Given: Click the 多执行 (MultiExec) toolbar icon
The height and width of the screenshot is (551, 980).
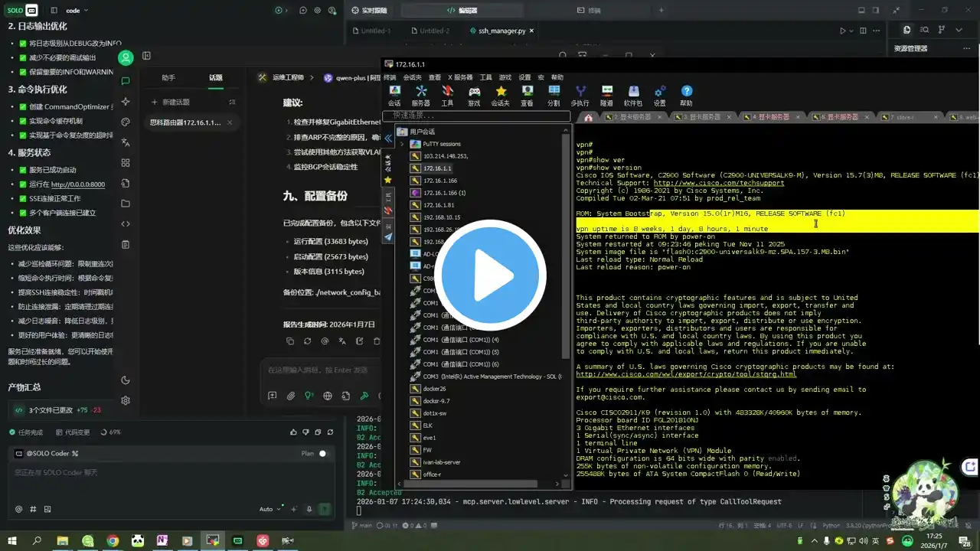Looking at the screenshot, I should pos(580,96).
